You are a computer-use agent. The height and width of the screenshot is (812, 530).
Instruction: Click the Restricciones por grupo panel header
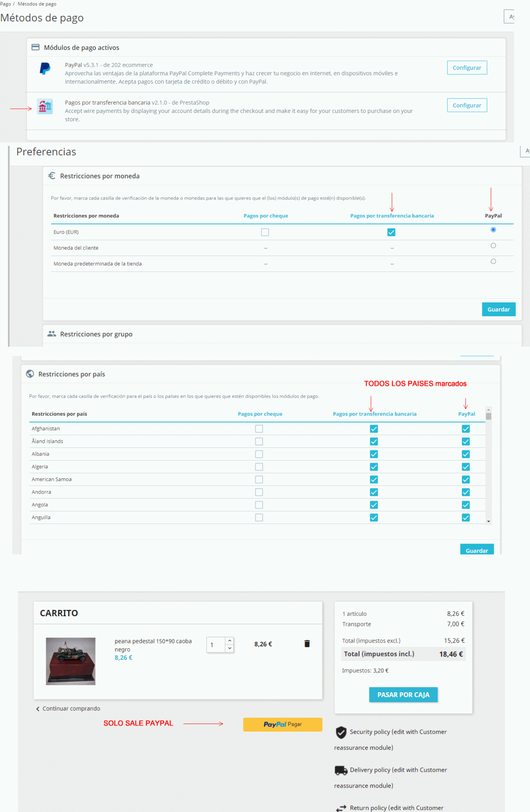point(282,334)
